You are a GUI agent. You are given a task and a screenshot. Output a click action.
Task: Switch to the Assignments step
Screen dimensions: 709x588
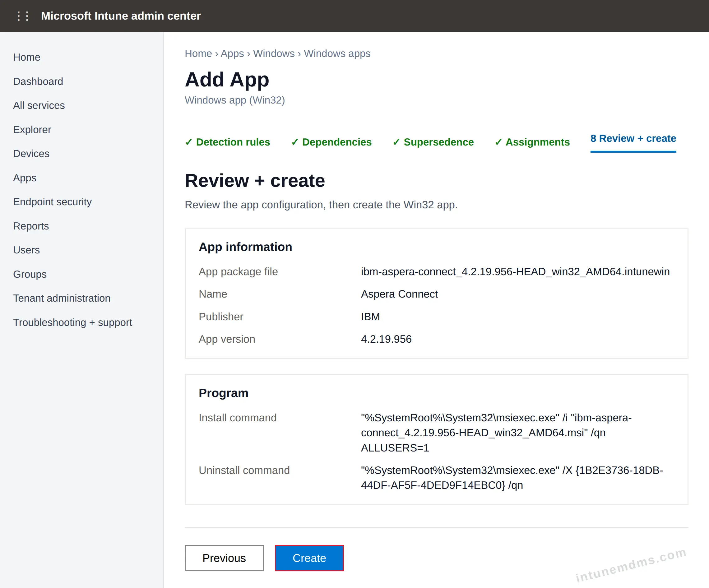(x=532, y=142)
